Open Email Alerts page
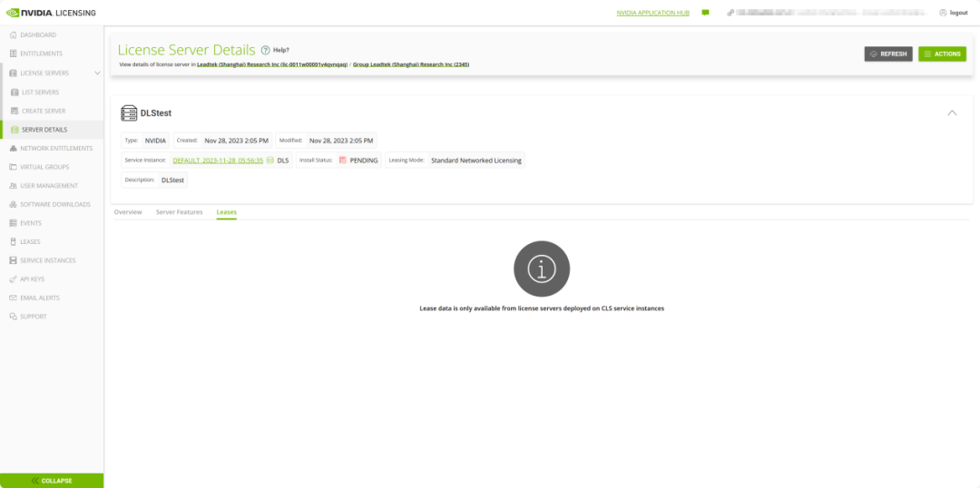980x488 pixels. click(40, 298)
